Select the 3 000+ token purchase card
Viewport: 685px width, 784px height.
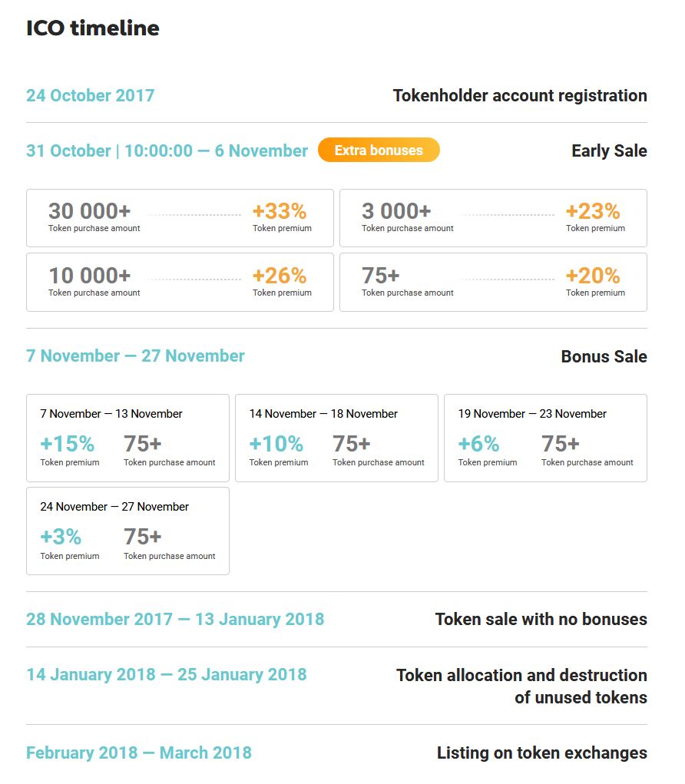click(493, 218)
